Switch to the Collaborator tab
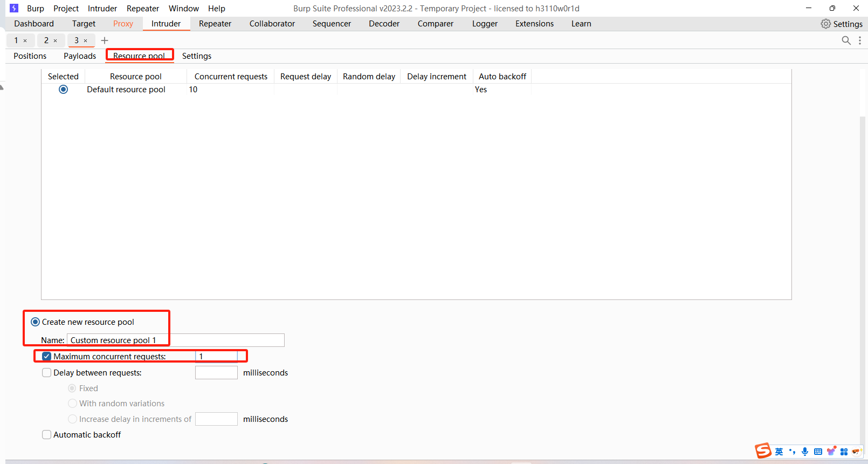The width and height of the screenshot is (868, 464). (272, 24)
